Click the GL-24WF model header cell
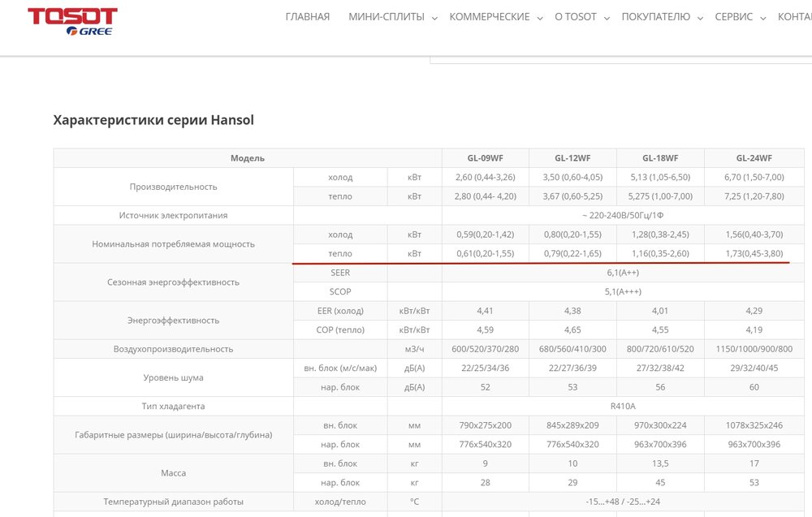Screen dimensions: 812x517 pyautogui.click(x=754, y=158)
